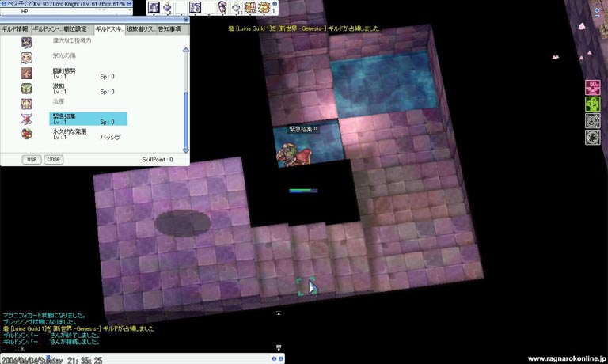Viewport: 608px width, 364px height.
Task: Switch to the ギルドスキ guild skills tab
Action: pos(109,29)
